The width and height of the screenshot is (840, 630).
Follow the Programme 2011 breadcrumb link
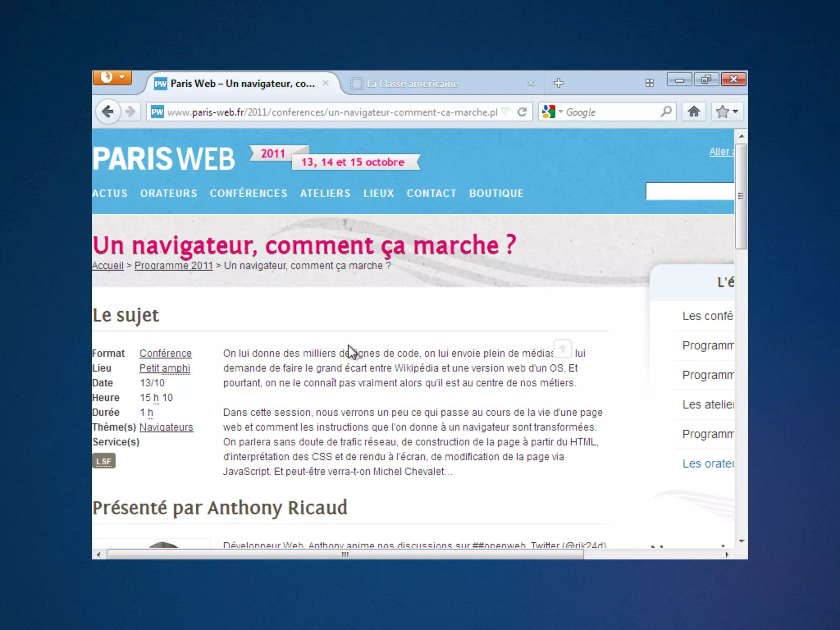(173, 266)
